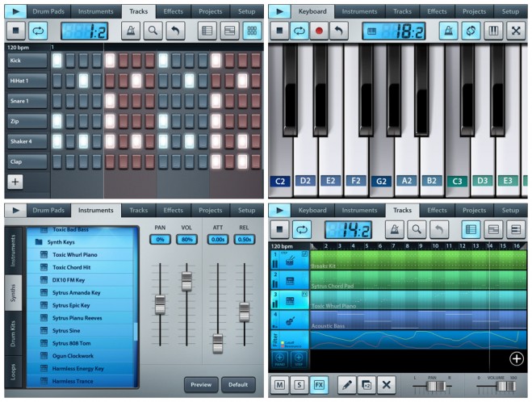The image size is (532, 402).
Task: Toggle the FX button for the track
Action: tap(319, 385)
